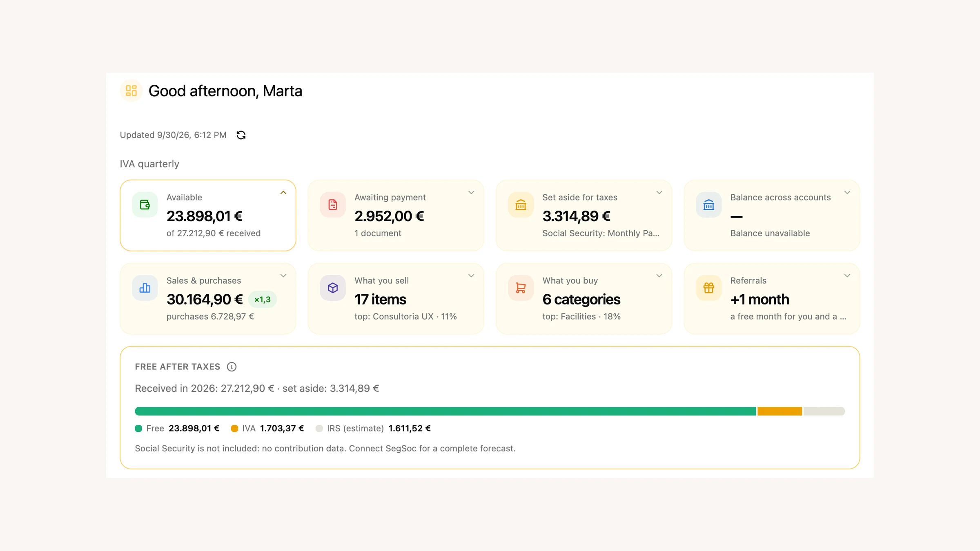
Task: Click the green wallet icon on Available card
Action: (145, 204)
